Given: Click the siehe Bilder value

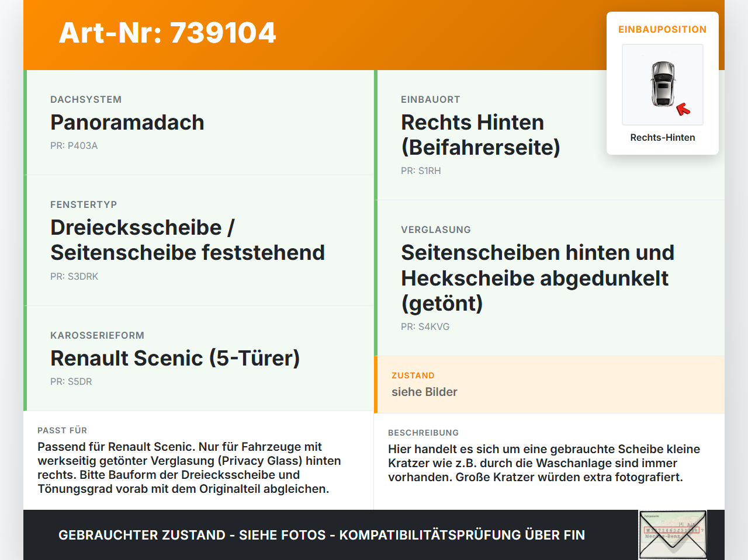Looking at the screenshot, I should pos(424,392).
